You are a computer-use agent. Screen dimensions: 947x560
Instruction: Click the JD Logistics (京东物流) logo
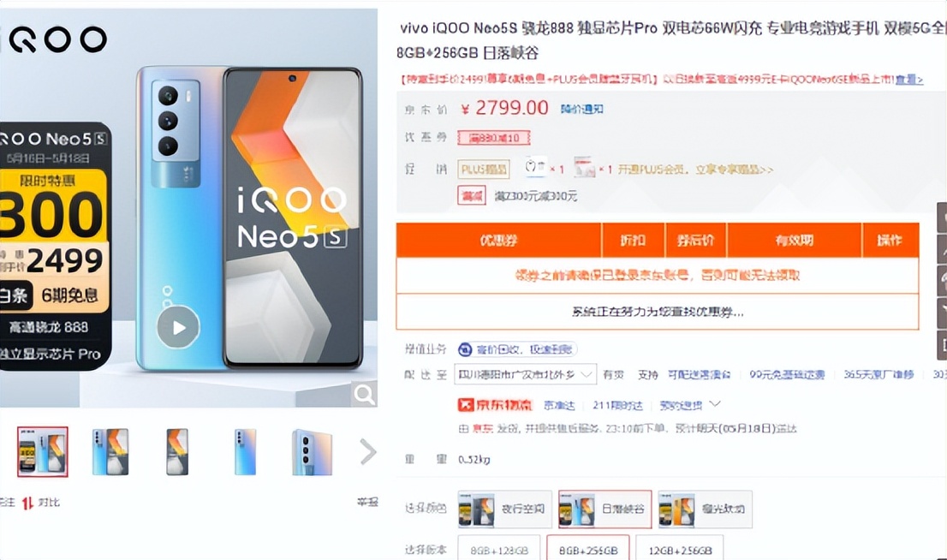coord(495,405)
